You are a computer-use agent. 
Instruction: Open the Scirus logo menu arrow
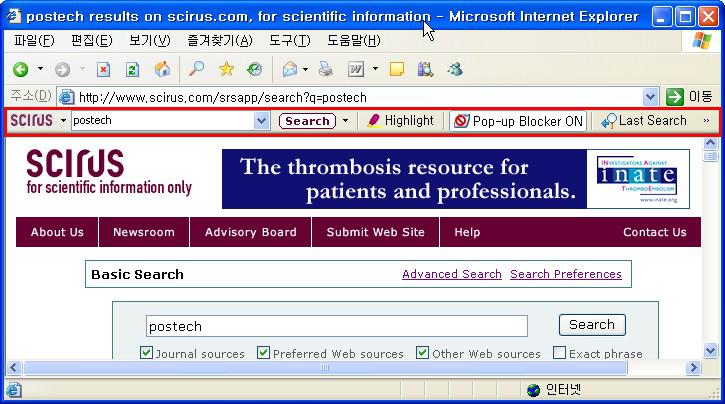[63, 121]
